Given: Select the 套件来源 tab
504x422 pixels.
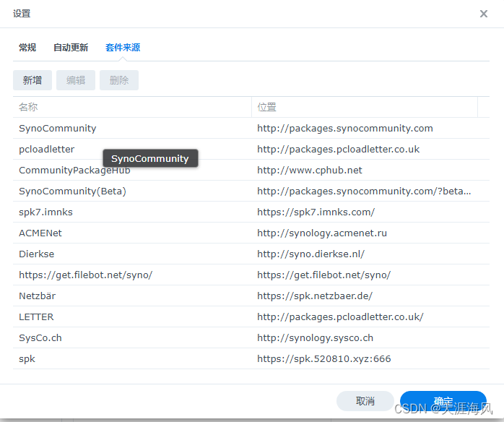Looking at the screenshot, I should (123, 48).
